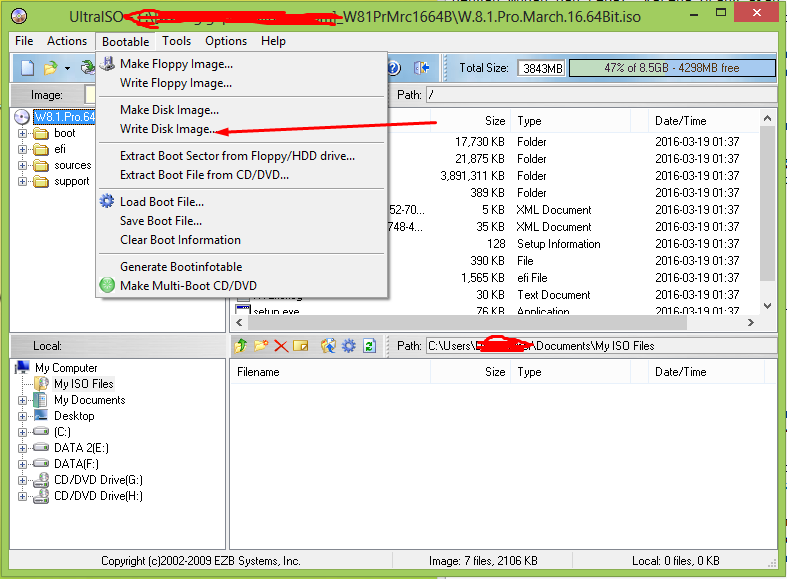Screen dimensions: 787x579
Task: Click the red X delete icon in Local toolbar
Action: (x=281, y=346)
